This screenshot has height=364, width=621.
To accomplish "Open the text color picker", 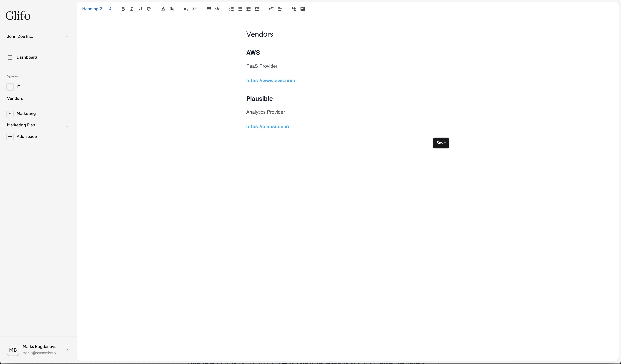I will coord(163,9).
